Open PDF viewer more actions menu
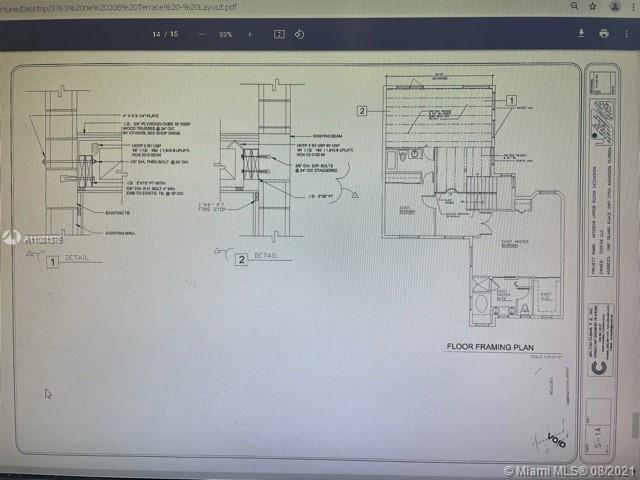 (628, 33)
